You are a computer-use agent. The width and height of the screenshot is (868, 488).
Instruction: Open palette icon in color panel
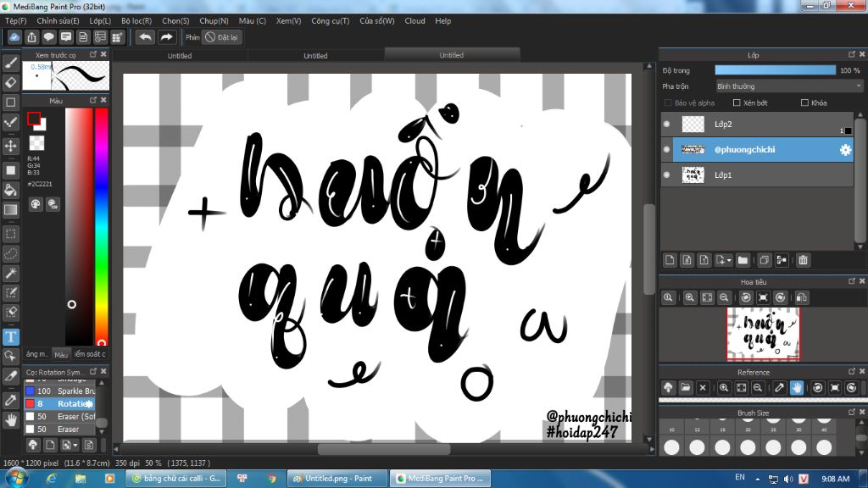[36, 204]
